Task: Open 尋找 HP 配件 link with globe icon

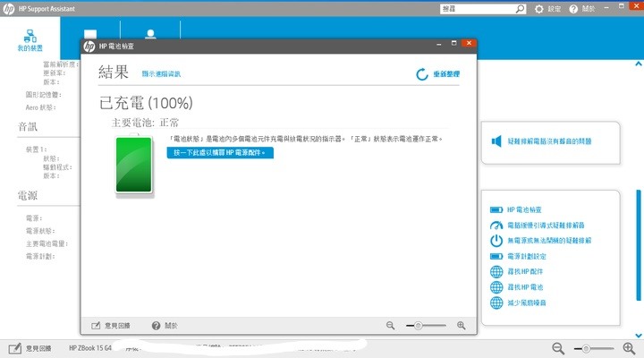Action: pos(517,272)
